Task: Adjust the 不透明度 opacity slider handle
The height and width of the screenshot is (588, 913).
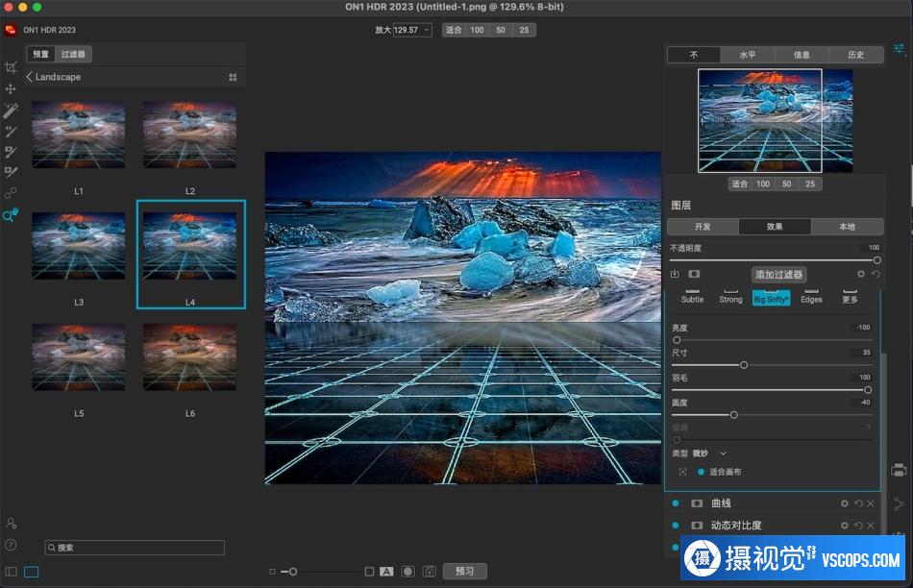Action: tap(876, 260)
